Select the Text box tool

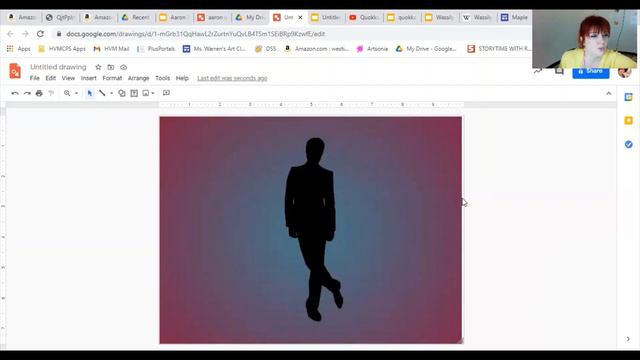click(134, 93)
